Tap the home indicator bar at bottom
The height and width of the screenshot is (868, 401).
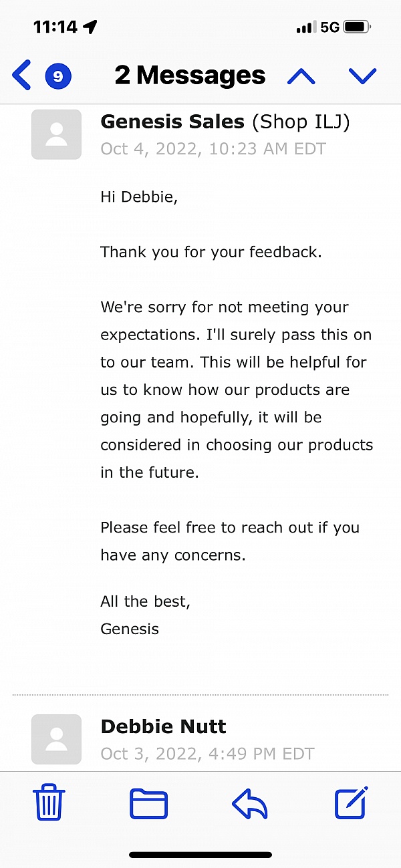point(200,855)
